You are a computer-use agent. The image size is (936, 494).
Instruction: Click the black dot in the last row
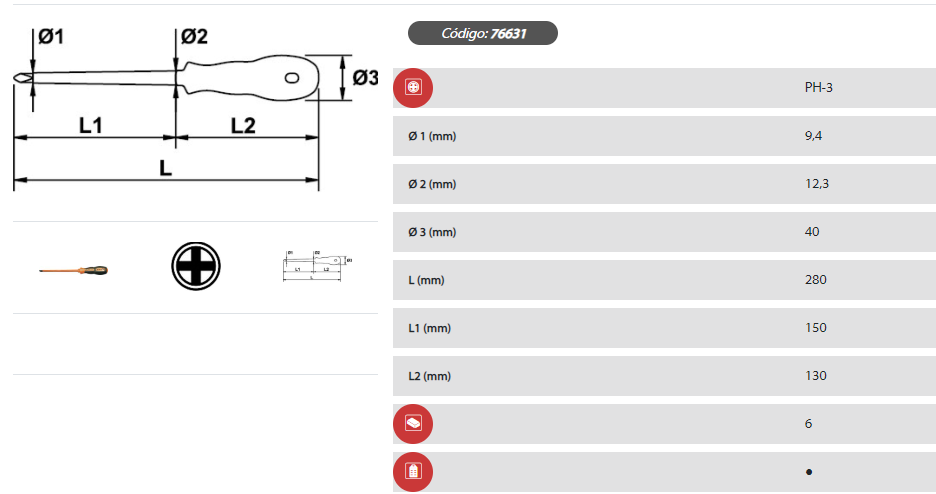click(808, 471)
